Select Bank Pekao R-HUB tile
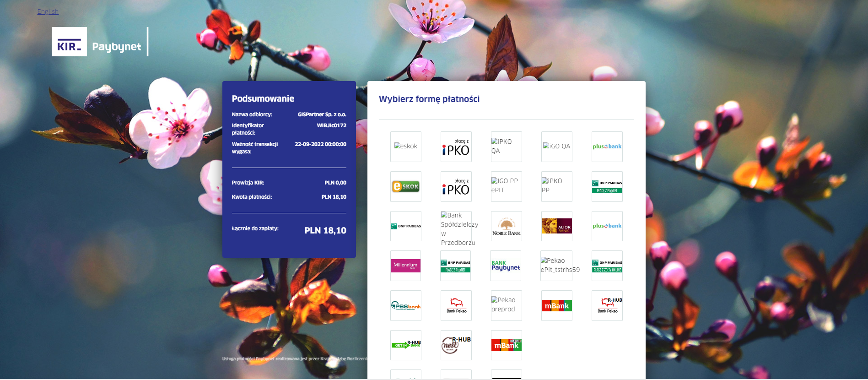 coord(607,305)
